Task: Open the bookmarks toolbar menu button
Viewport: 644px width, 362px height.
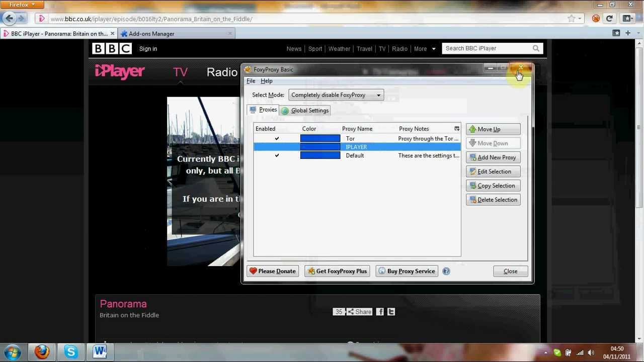Action: 628,19
